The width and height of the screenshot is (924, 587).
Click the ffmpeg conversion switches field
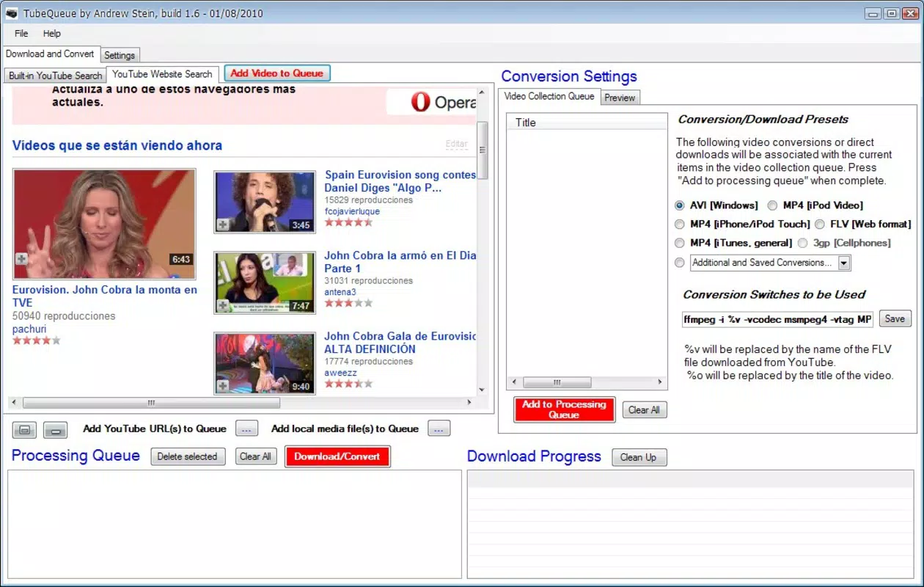pyautogui.click(x=777, y=319)
